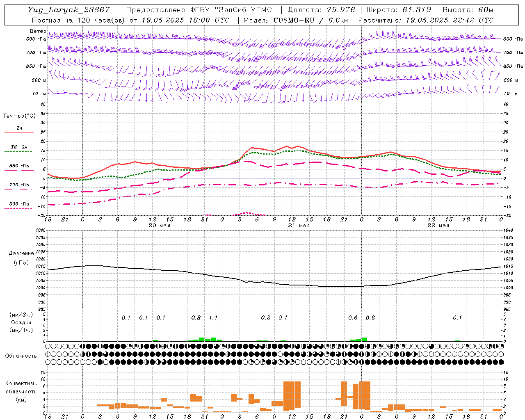Screen dimensions: 525x420
Task: Click the 21 мая date label
Action: (x=299, y=226)
